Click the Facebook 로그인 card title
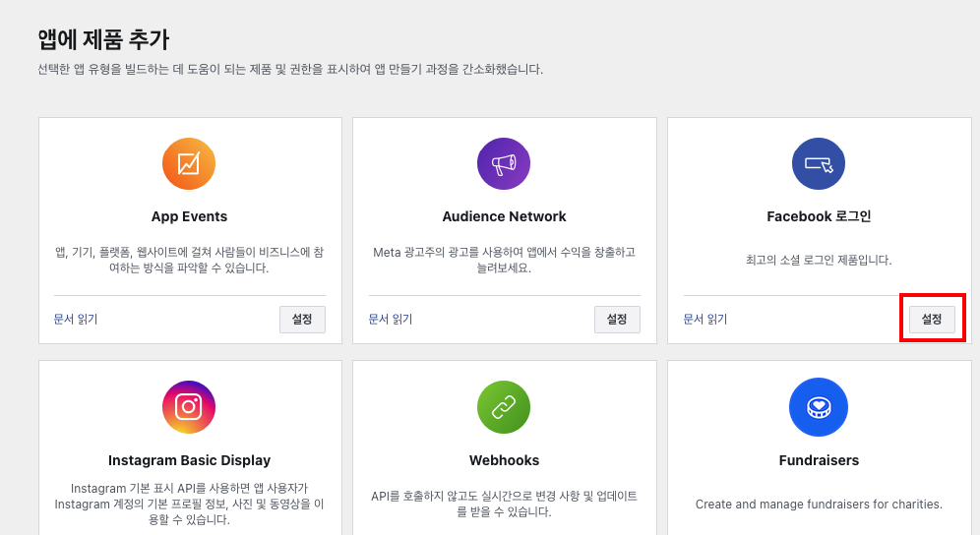980x535 pixels. 819,217
